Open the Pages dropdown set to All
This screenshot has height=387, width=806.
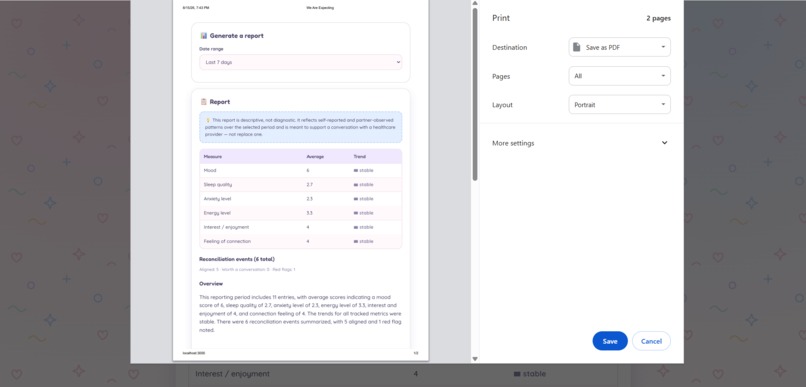point(619,76)
